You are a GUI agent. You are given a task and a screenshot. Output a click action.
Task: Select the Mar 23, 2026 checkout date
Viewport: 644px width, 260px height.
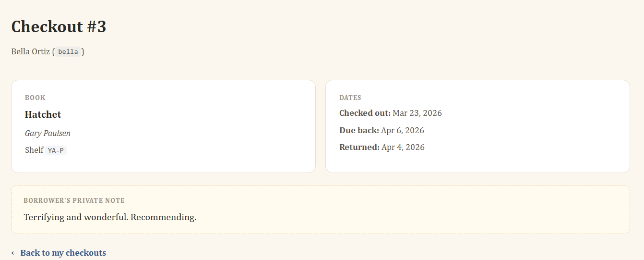click(417, 113)
